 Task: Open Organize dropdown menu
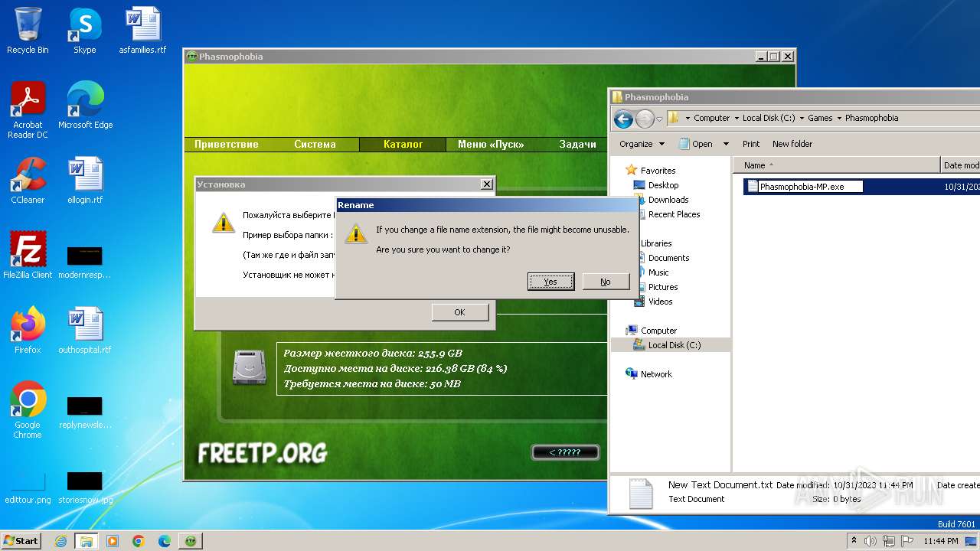(x=641, y=144)
